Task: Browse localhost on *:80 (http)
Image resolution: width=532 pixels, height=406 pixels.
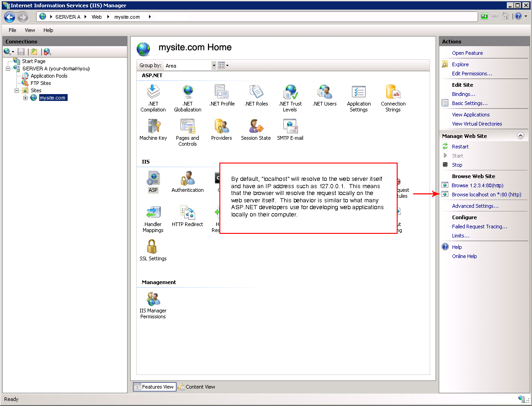Action: click(487, 195)
